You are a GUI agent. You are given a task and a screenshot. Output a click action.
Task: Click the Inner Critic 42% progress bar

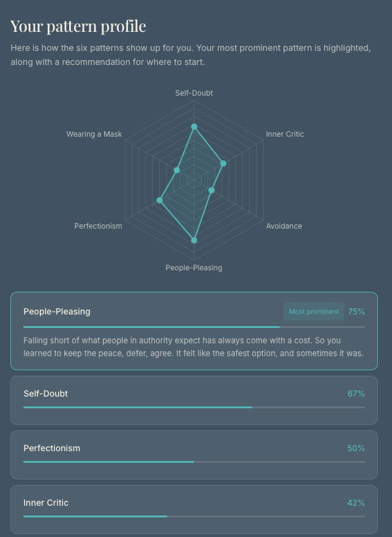coord(194,516)
